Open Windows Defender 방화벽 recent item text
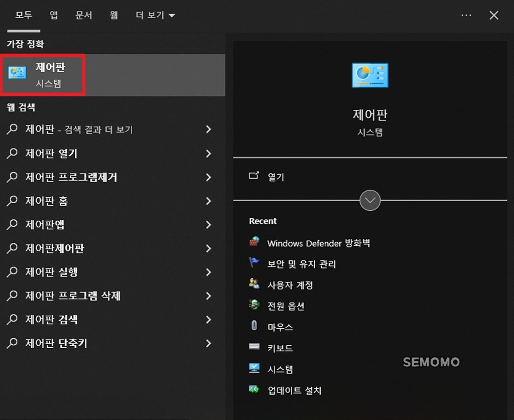 319,243
